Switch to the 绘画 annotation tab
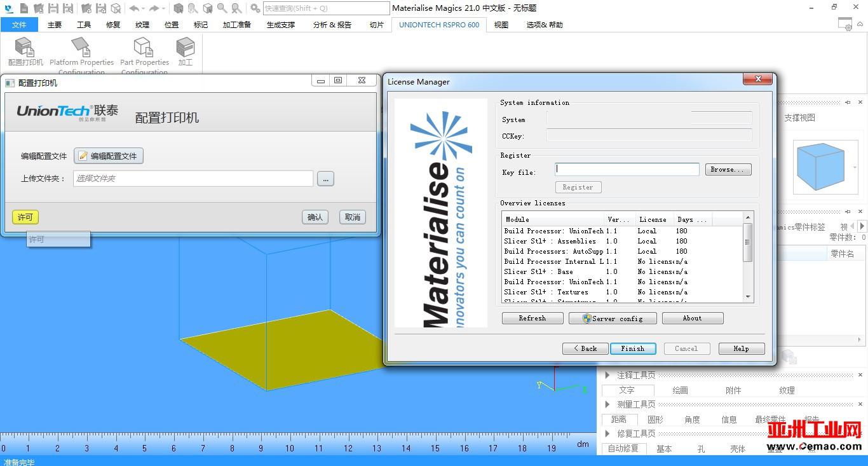The width and height of the screenshot is (868, 466). pyautogui.click(x=680, y=390)
